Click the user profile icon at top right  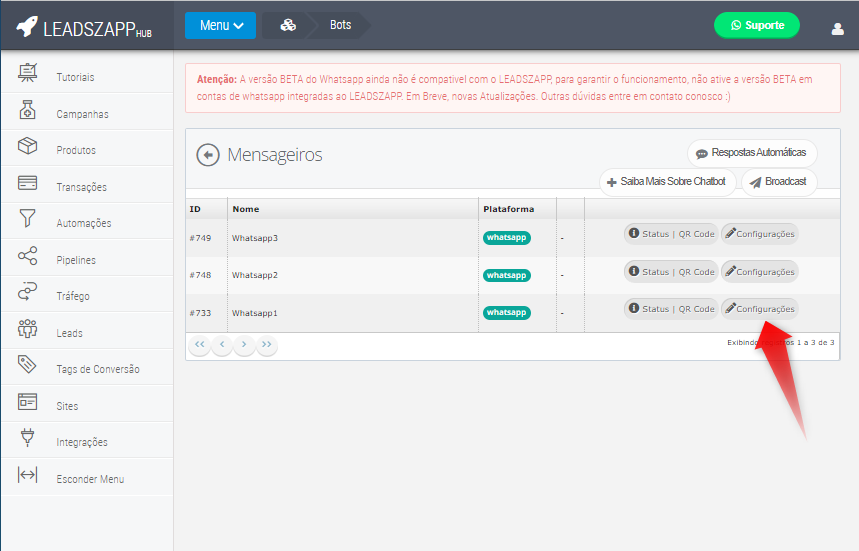(837, 28)
